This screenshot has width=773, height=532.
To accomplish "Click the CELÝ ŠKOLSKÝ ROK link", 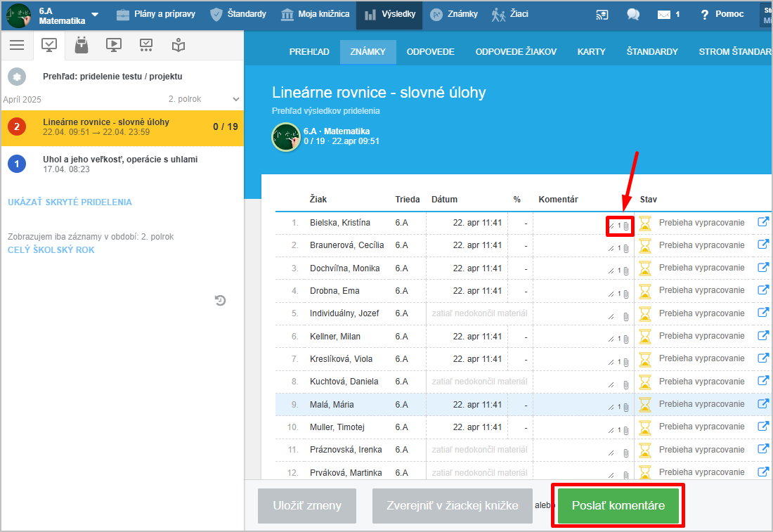I will point(51,250).
